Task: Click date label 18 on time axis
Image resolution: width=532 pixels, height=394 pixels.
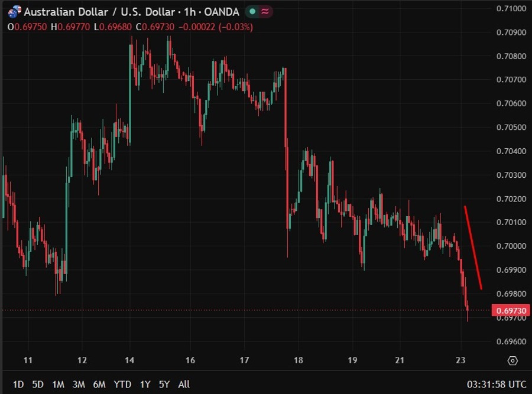Action: point(299,360)
